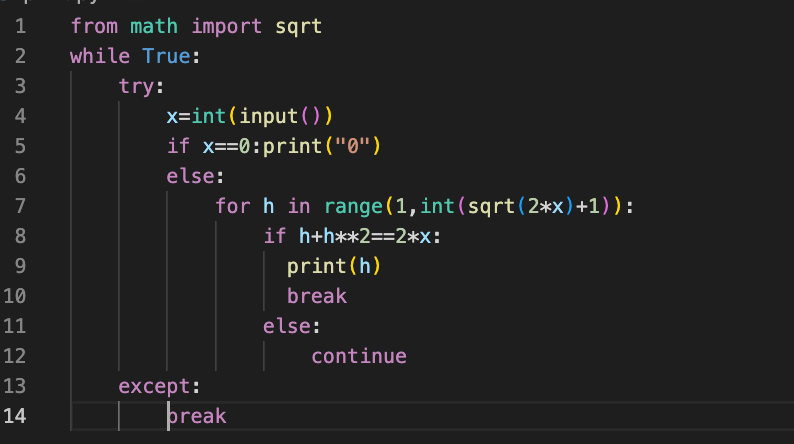Click the 'break' keyword on line 10

[x=316, y=296]
